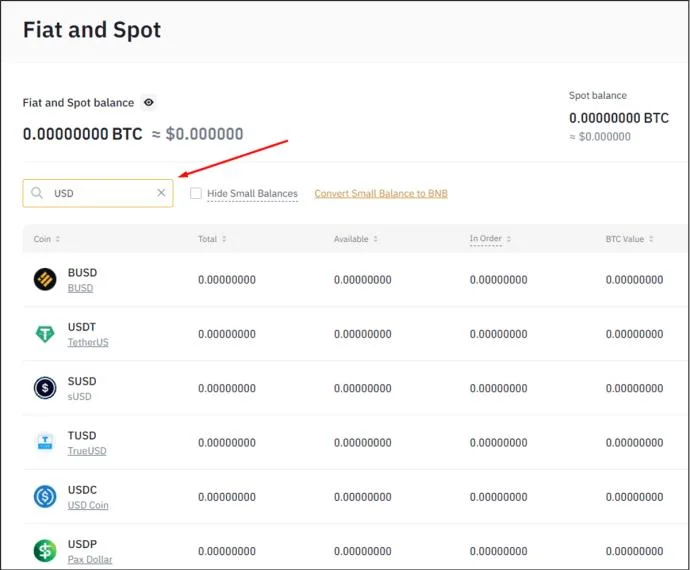The width and height of the screenshot is (690, 570).
Task: Open Convert Small Balance to BNB
Action: (x=381, y=193)
